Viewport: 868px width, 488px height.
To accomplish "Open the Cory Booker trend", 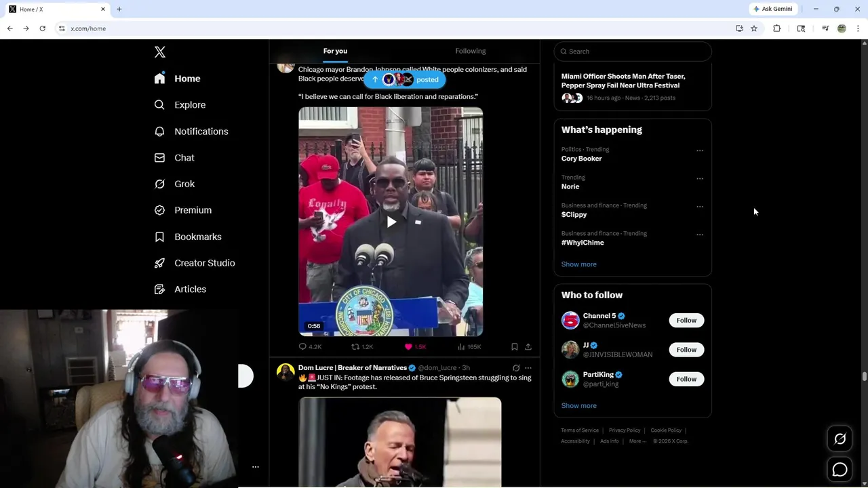I will click(582, 159).
